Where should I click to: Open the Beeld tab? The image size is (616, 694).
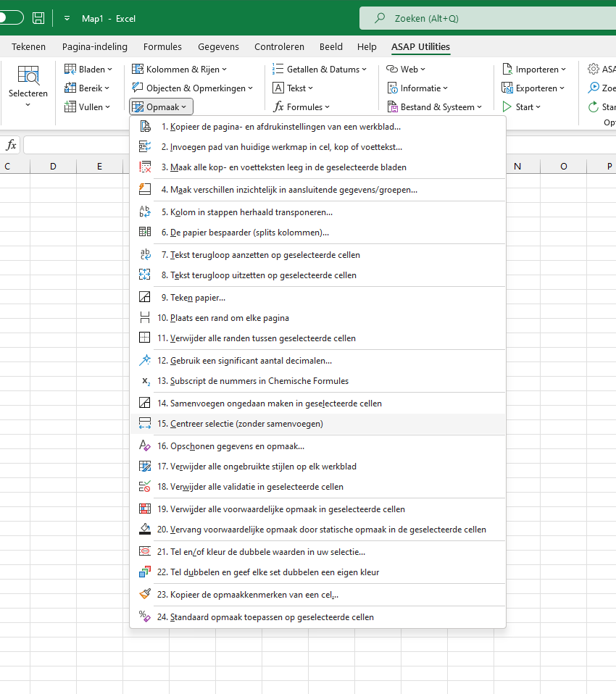pyautogui.click(x=331, y=46)
